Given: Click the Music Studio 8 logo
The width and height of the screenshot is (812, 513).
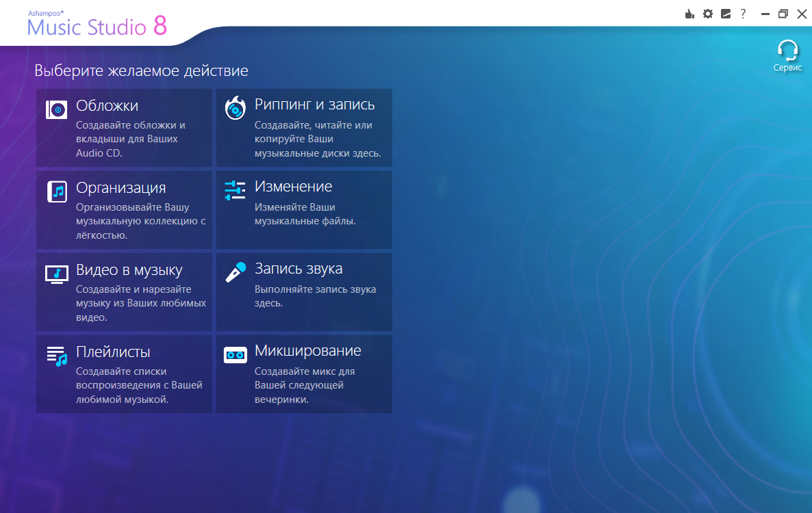Looking at the screenshot, I should [x=97, y=25].
